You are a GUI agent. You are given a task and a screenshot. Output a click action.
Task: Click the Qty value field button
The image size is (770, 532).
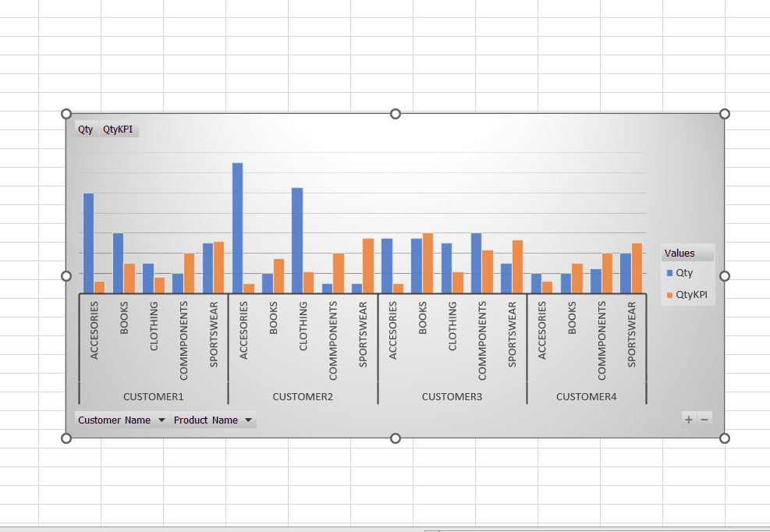click(86, 129)
